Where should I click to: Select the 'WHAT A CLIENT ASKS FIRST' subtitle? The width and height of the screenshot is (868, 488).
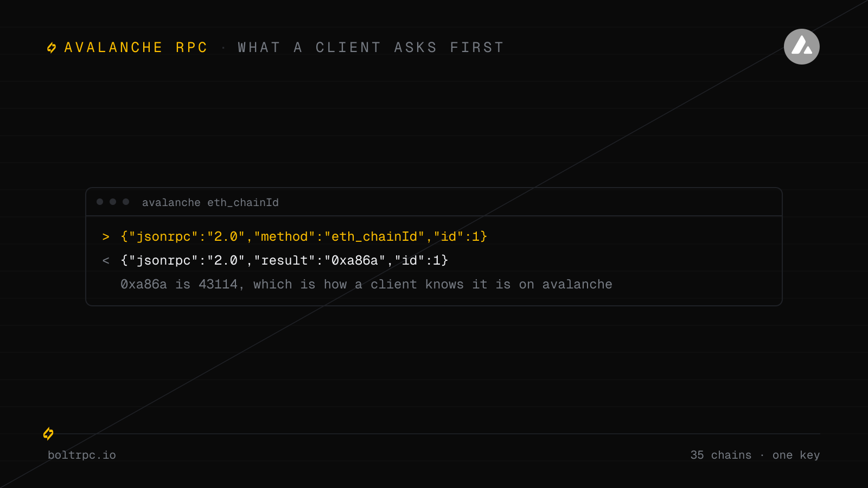371,48
